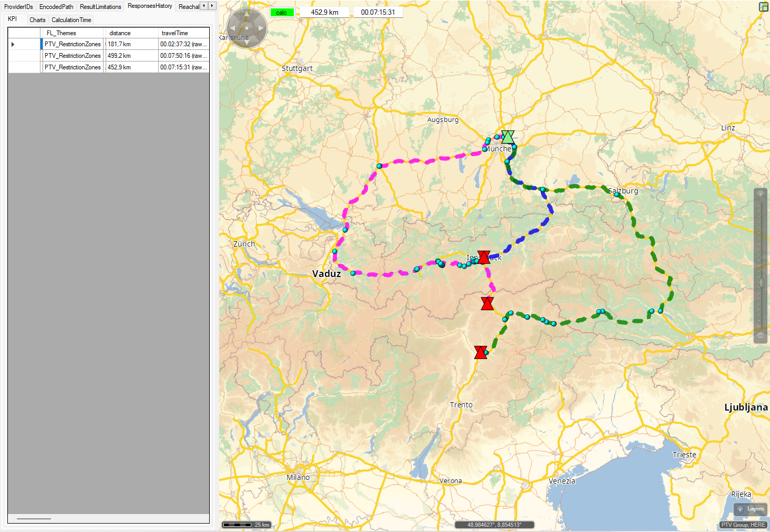
Task: Click the zoom out minus button
Action: click(760, 335)
